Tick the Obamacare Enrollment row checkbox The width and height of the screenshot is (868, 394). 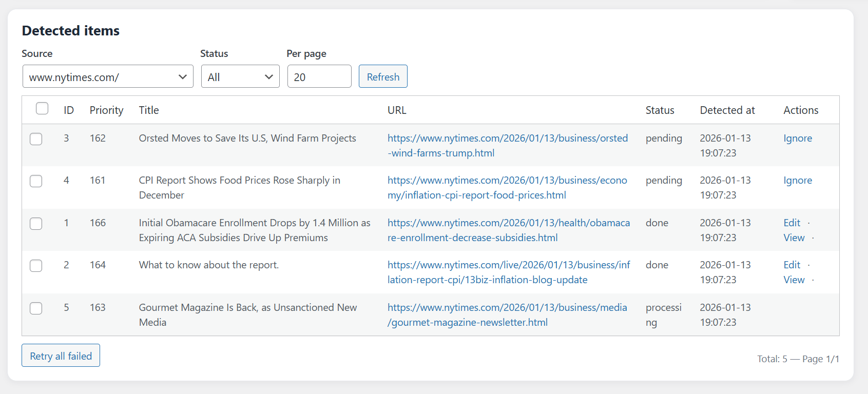pos(36,224)
